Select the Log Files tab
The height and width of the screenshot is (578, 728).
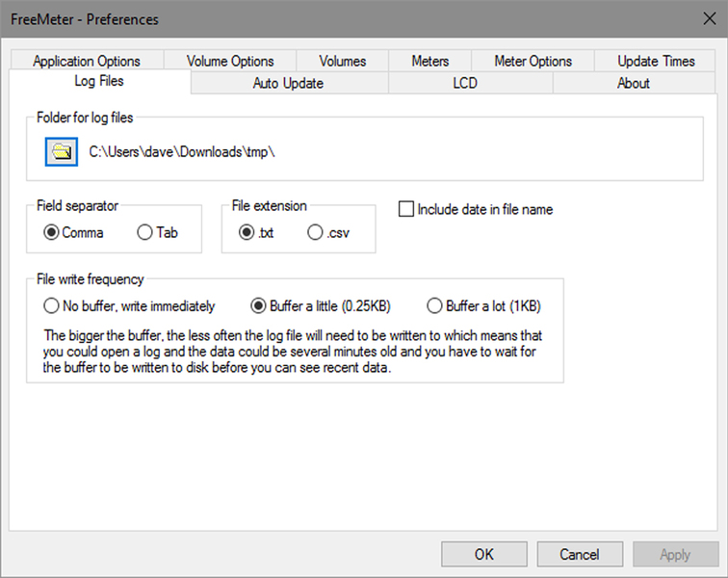99,81
